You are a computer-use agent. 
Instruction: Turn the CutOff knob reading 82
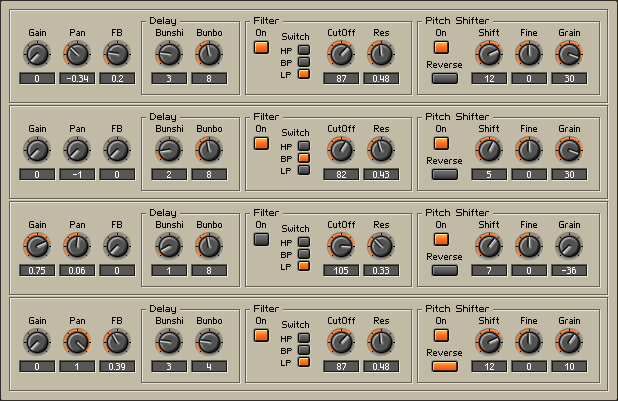coord(341,150)
